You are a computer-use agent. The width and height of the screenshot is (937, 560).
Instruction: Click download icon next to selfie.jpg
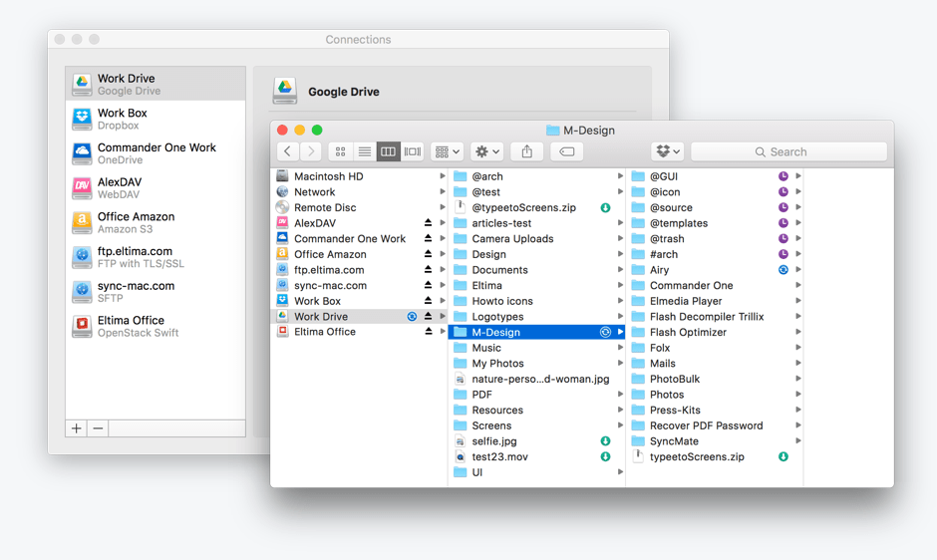(605, 441)
